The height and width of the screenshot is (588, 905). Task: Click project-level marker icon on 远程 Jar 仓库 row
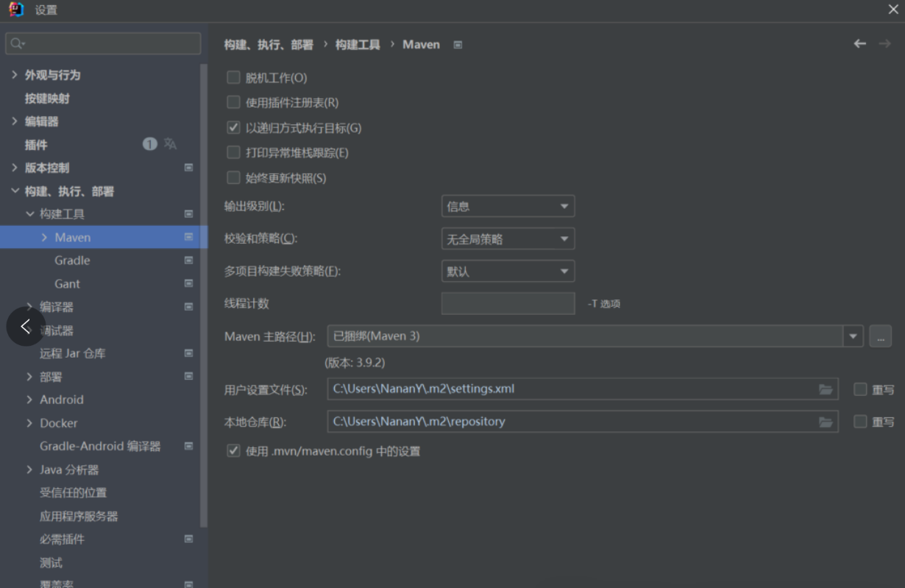(188, 353)
